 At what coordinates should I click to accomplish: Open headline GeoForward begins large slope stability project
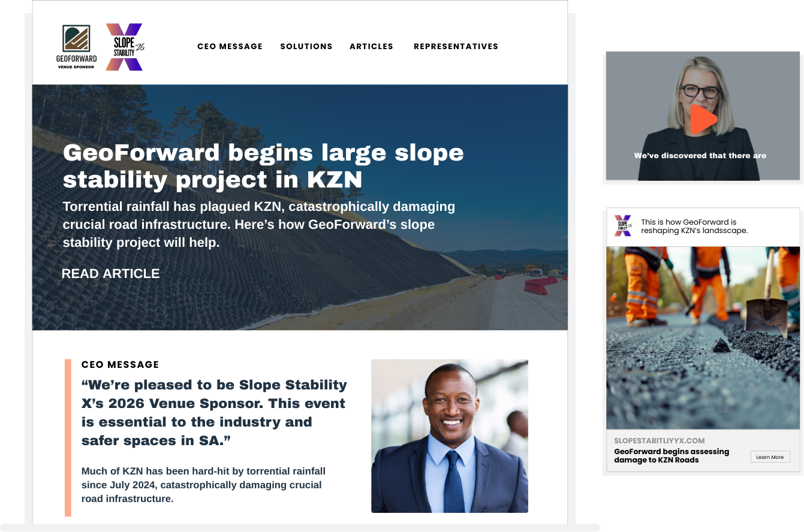[263, 166]
